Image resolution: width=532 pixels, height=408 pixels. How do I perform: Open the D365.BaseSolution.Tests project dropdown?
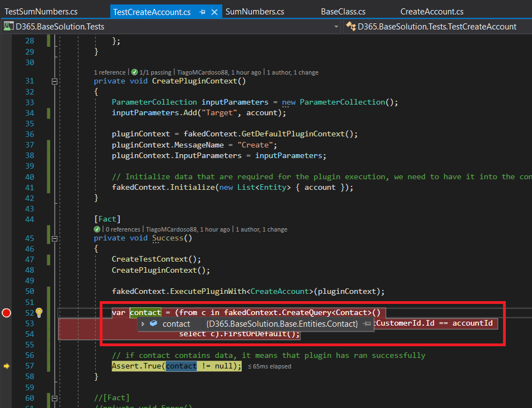[x=336, y=26]
